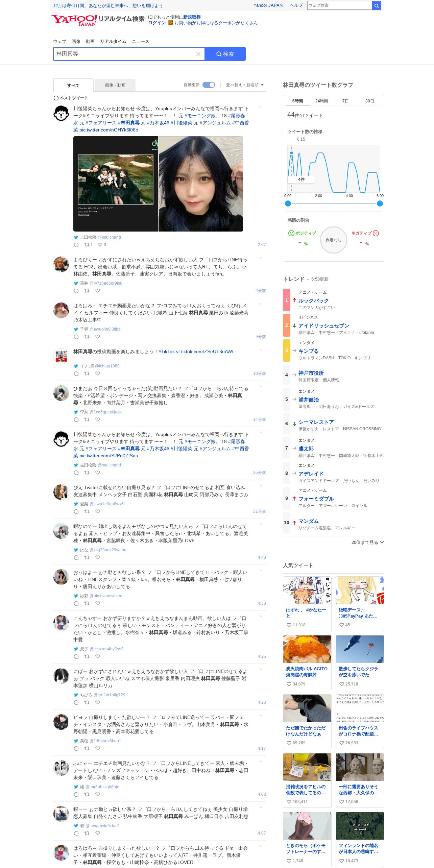
Task: Switch graph to the 24時間 tab
Action: (322, 101)
